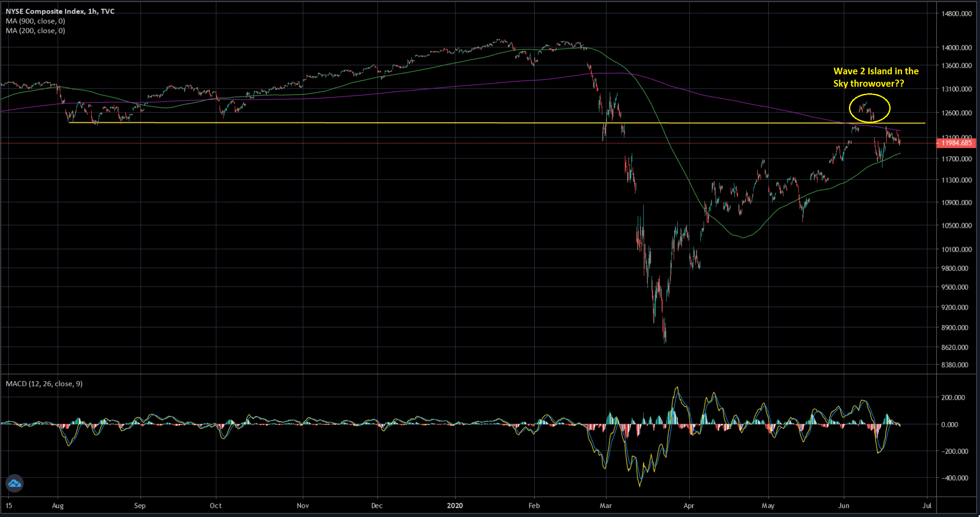This screenshot has width=980, height=517.
Task: Select the yellow horizontal support line
Action: (497, 123)
